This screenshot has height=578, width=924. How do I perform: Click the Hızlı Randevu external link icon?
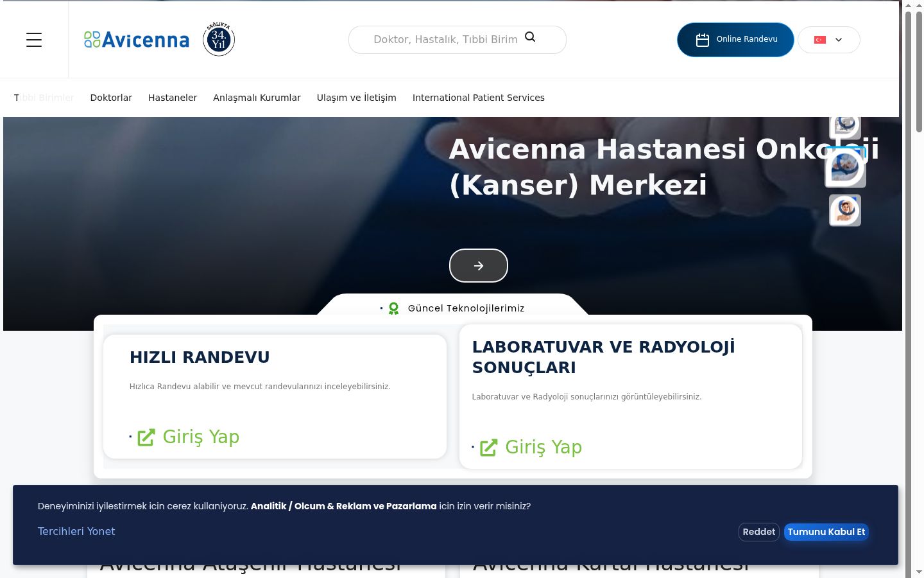click(x=146, y=437)
